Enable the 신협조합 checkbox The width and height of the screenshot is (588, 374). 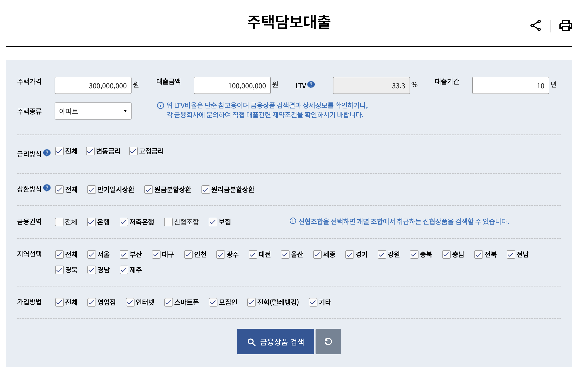pos(168,222)
